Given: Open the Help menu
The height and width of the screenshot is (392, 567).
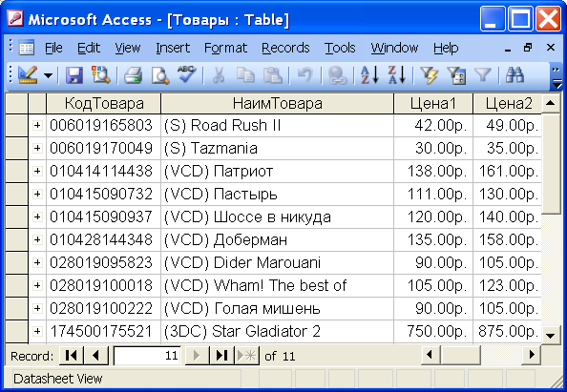Looking at the screenshot, I should point(446,48).
